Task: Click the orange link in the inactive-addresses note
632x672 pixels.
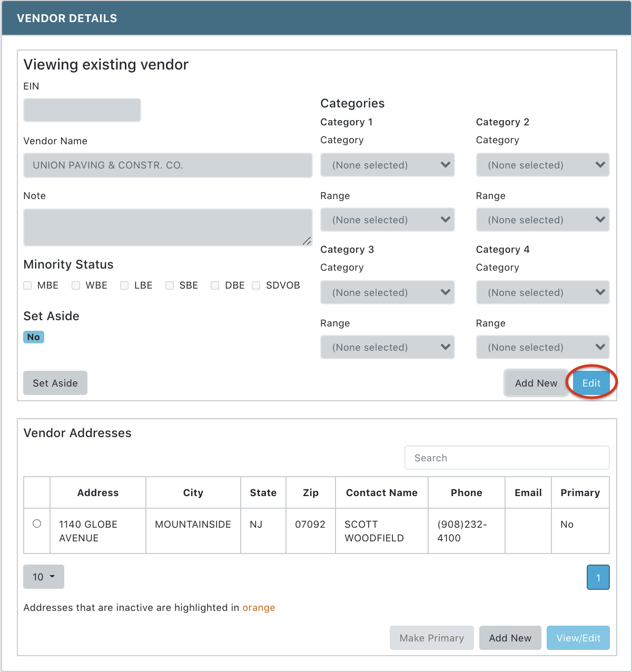Action: pos(259,607)
